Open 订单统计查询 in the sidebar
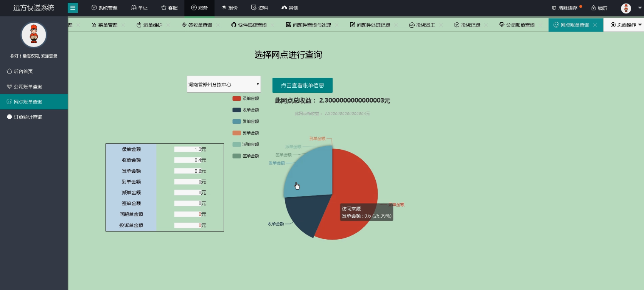644x290 pixels. tap(34, 117)
